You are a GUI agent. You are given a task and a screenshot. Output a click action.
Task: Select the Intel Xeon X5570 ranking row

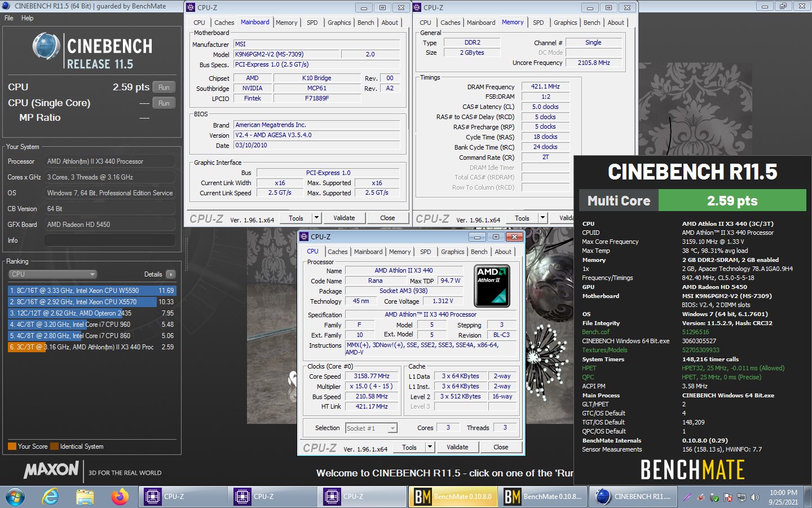click(92, 302)
